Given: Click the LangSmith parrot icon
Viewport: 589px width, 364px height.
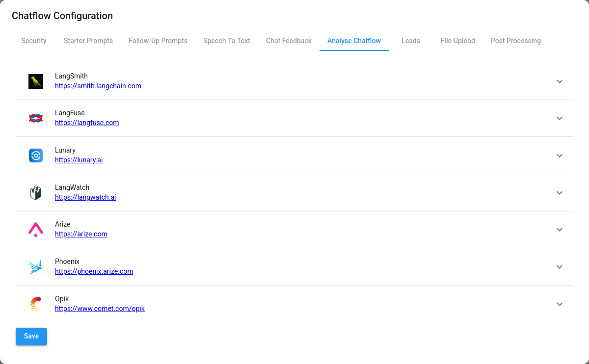Looking at the screenshot, I should [35, 81].
